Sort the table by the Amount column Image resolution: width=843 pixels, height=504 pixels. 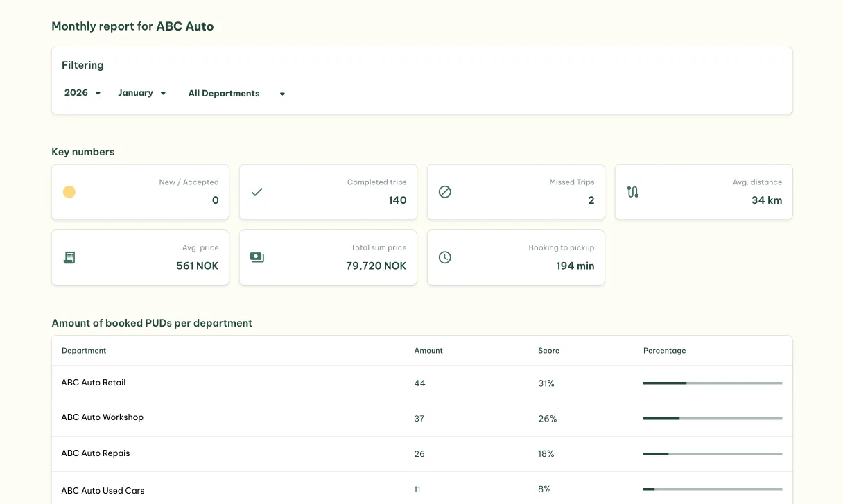[x=428, y=350]
